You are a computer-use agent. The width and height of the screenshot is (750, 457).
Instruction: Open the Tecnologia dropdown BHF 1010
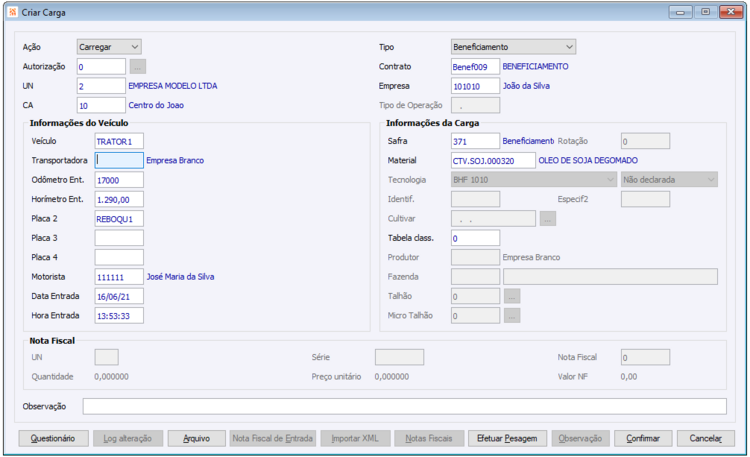pos(533,180)
